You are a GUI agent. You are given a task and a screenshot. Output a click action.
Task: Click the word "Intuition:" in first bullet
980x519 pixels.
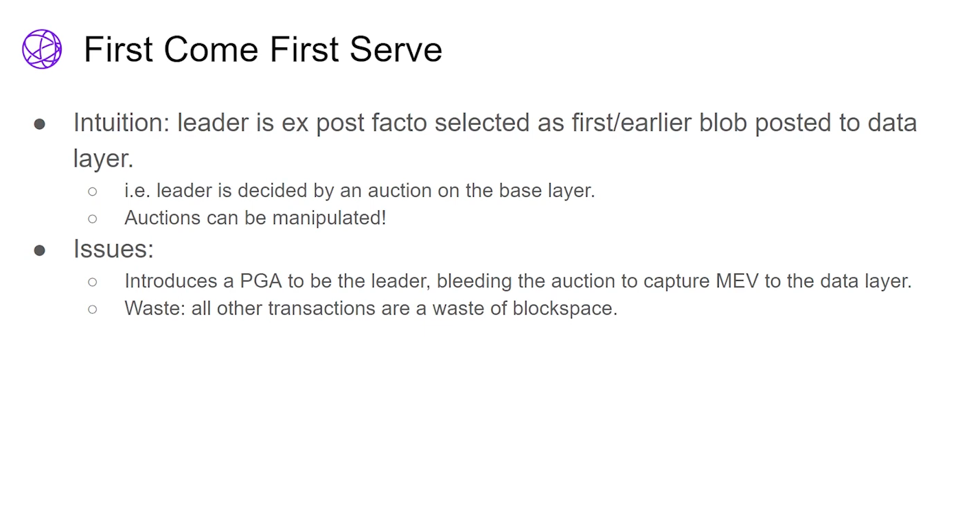[x=122, y=123]
